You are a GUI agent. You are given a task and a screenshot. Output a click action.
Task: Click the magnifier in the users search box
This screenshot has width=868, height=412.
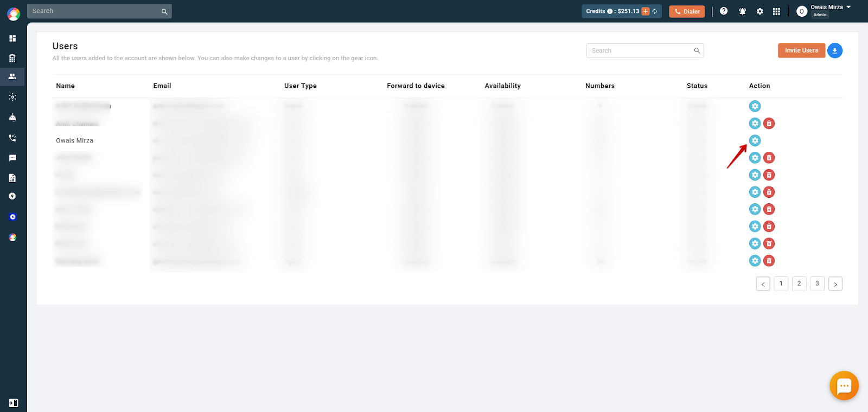coord(697,50)
